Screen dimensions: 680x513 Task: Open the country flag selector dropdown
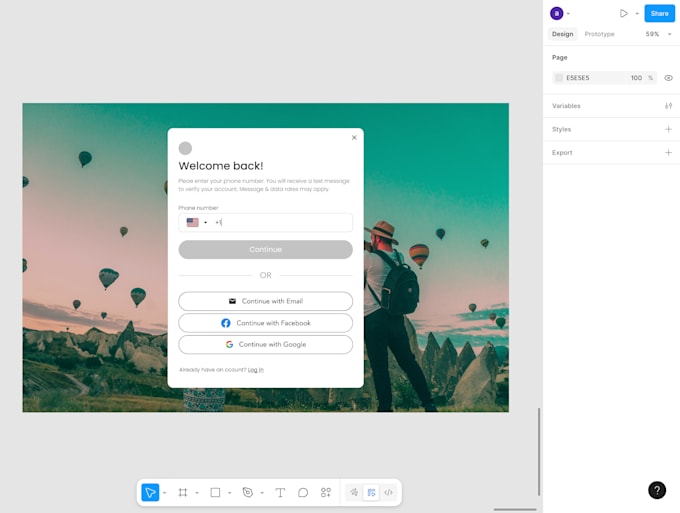[197, 222]
